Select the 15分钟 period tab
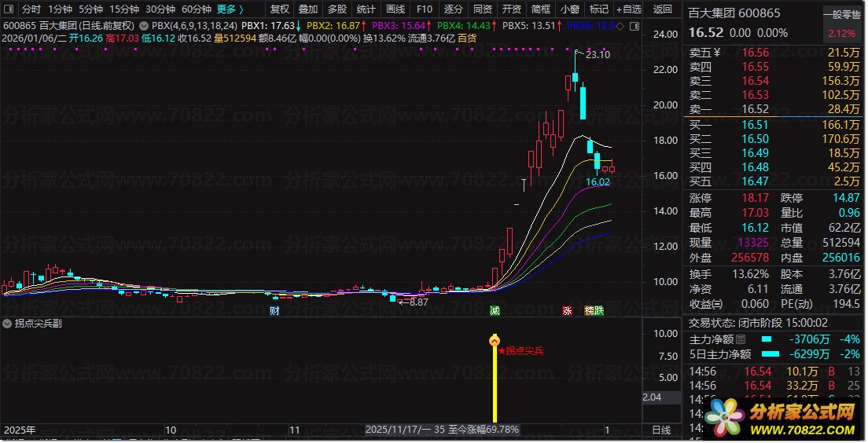This screenshot has width=868, height=443. (x=124, y=9)
